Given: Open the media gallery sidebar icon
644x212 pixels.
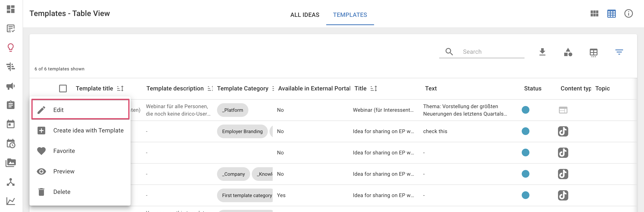Looking at the screenshot, I should [x=10, y=163].
